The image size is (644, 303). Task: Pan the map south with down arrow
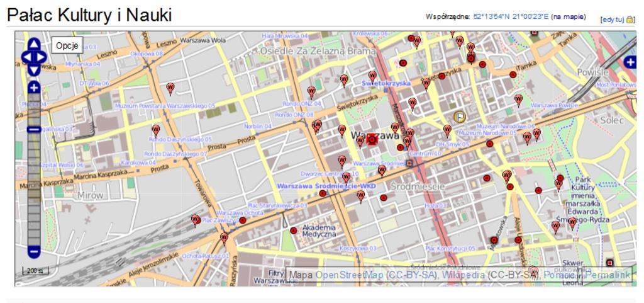[34, 70]
